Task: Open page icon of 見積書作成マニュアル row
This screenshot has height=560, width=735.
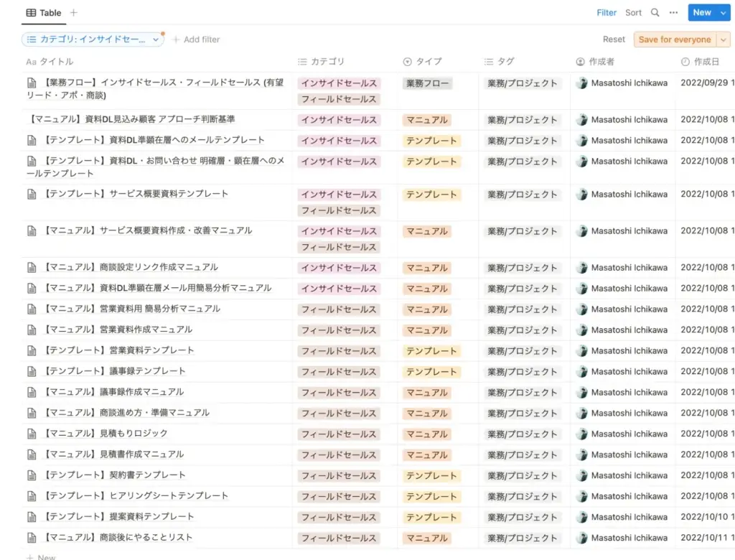Action: (32, 454)
